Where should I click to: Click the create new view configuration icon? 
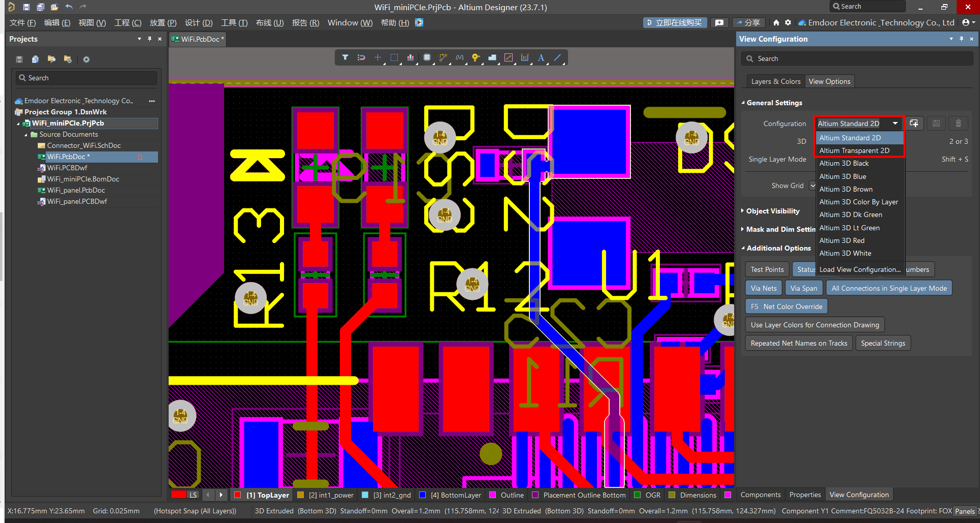[x=913, y=124]
